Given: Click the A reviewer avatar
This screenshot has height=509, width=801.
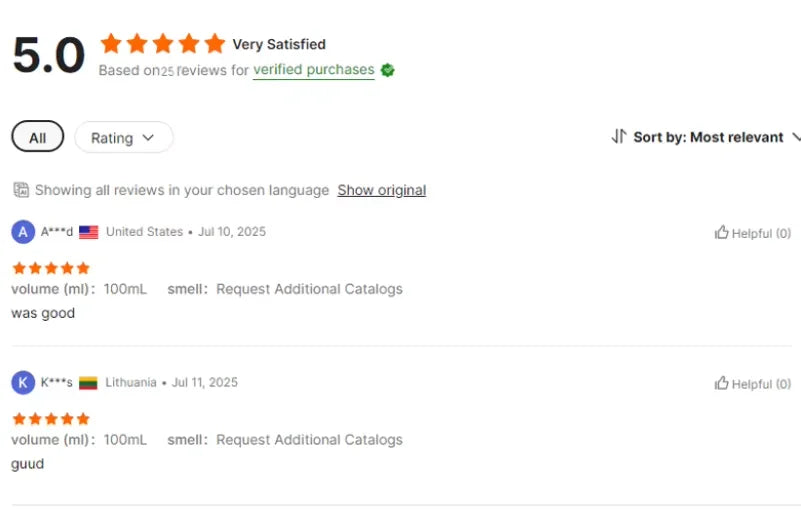Looking at the screenshot, I should pyautogui.click(x=23, y=232).
